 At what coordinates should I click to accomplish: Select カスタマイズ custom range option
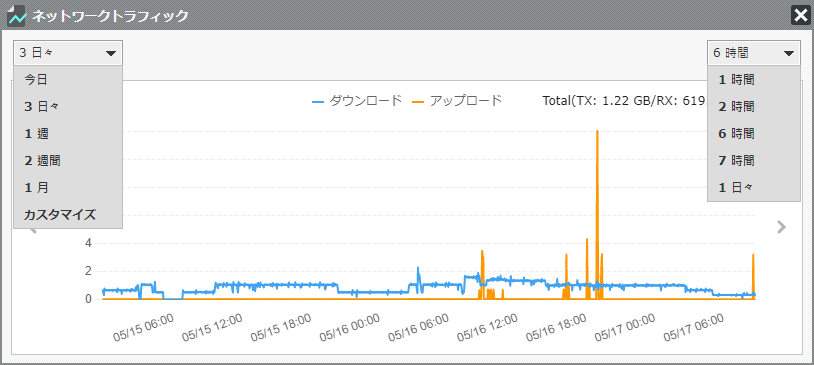pos(68,214)
